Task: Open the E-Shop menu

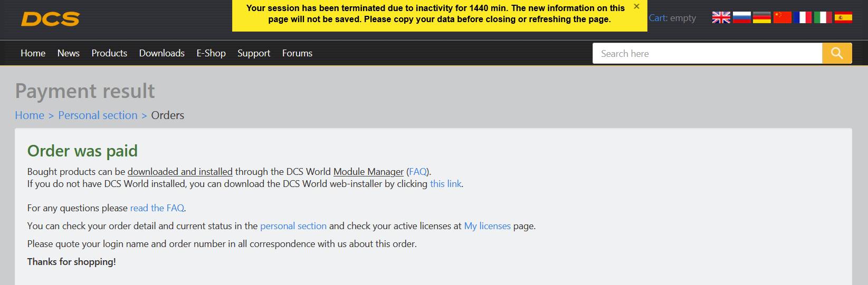Action: (211, 53)
